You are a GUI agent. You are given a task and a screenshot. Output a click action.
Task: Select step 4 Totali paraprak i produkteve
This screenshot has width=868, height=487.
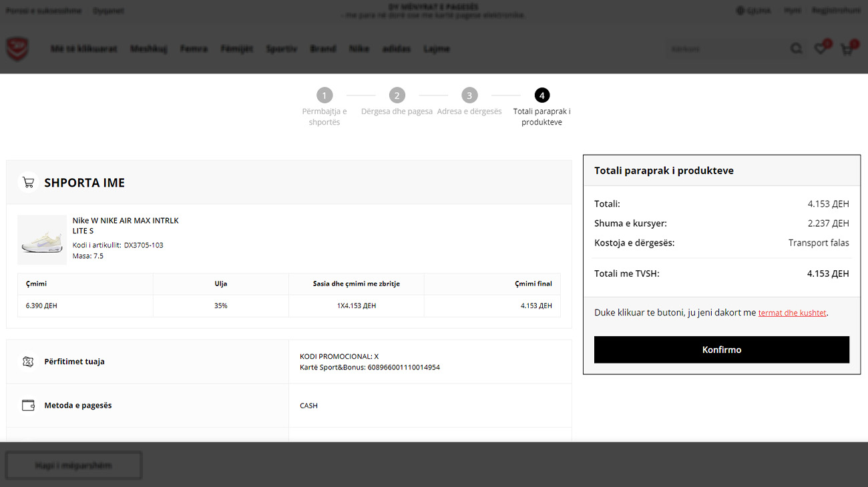point(541,95)
